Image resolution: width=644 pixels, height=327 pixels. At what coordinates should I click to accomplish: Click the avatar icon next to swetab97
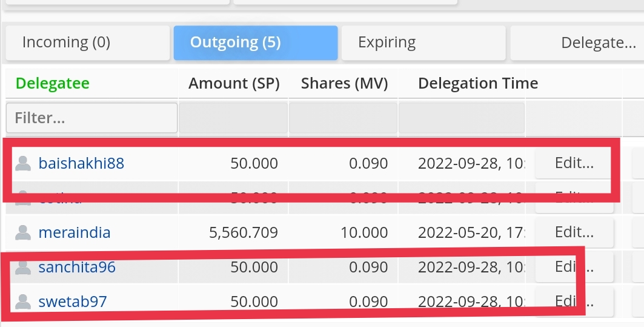click(23, 302)
